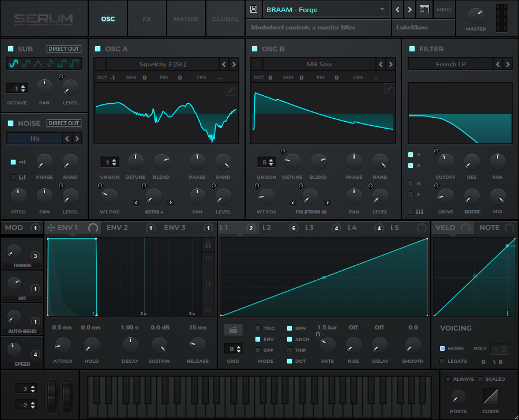The height and width of the screenshot is (420, 519).
Task: Select next OSC A wavetable arrow
Action: (234, 64)
